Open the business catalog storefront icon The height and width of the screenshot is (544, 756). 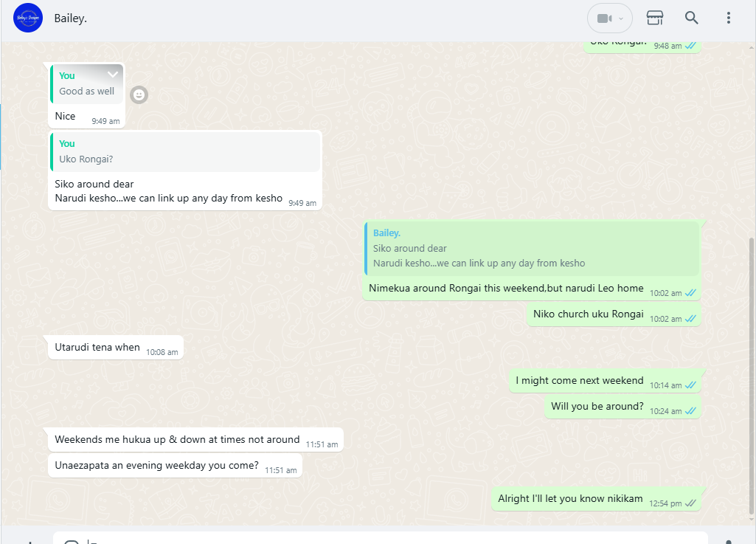tap(654, 18)
